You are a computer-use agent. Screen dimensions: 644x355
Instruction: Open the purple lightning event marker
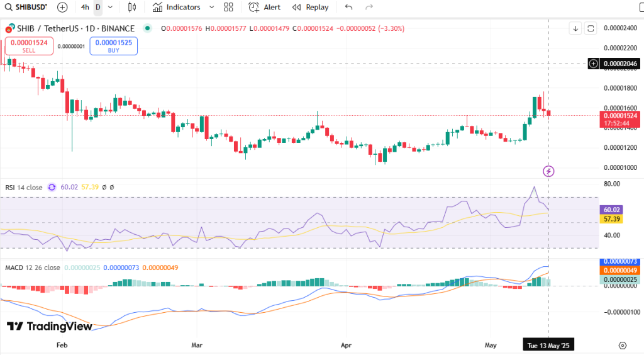tap(548, 171)
